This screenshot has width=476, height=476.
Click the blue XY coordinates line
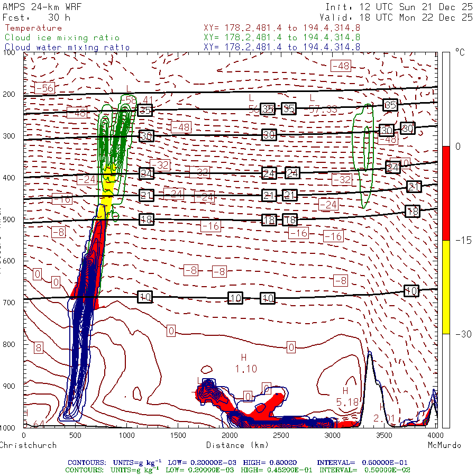point(282,47)
